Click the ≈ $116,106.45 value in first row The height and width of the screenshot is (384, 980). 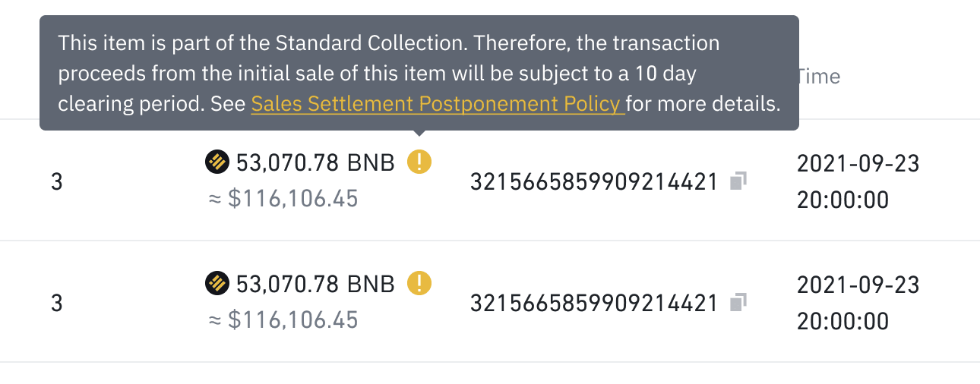[283, 198]
